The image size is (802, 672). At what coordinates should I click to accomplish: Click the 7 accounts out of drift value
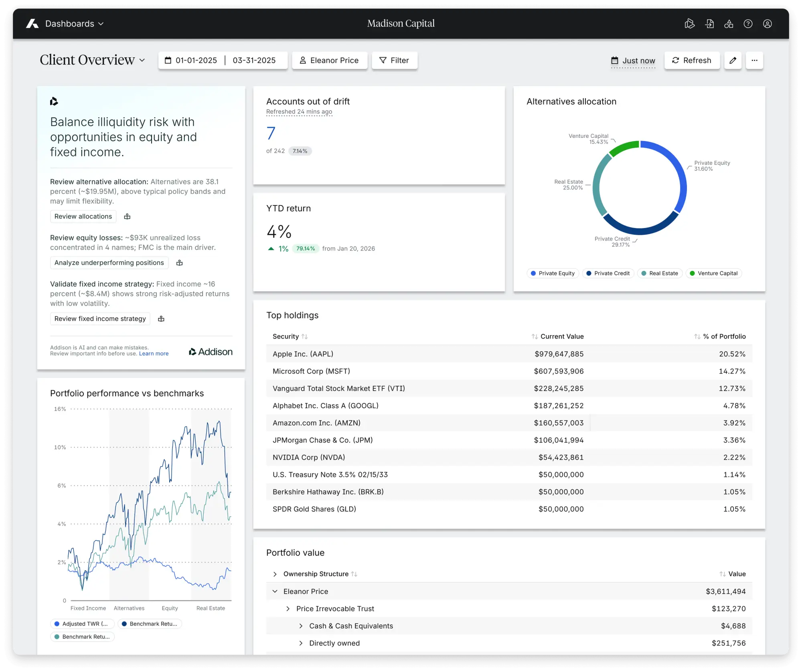tap(271, 133)
